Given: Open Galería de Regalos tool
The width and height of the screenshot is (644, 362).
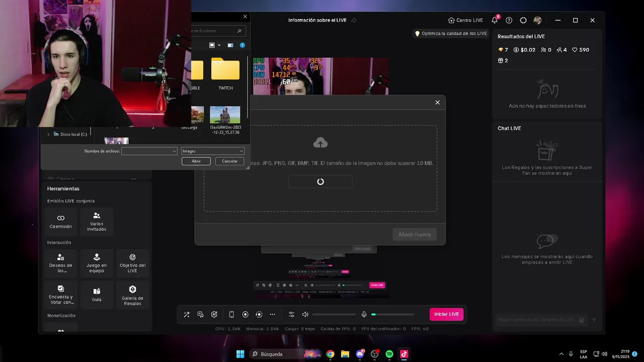Looking at the screenshot, I should [132, 295].
